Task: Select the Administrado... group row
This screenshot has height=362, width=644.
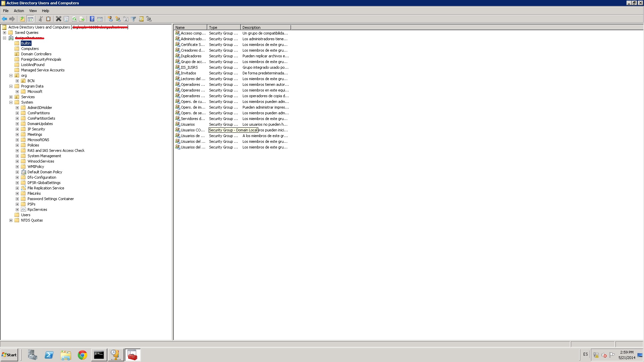Action: click(193, 39)
